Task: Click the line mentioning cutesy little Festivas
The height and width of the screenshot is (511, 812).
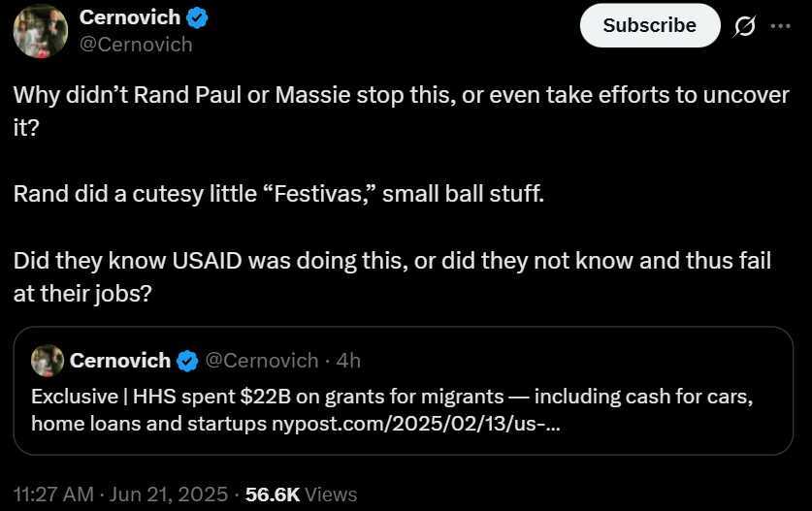Action: point(278,194)
